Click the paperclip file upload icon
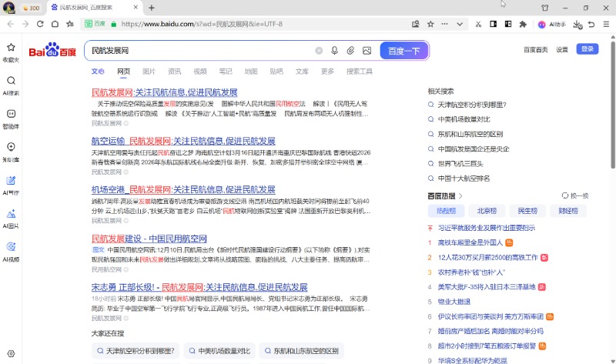 [350, 51]
